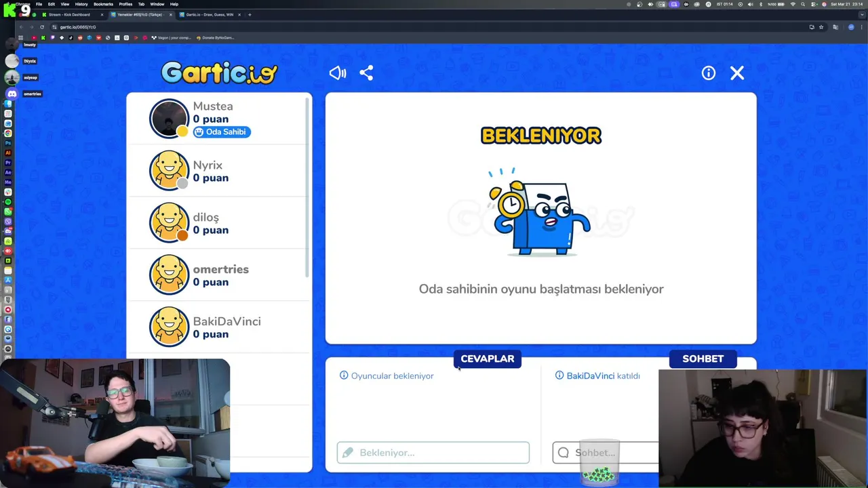Open the Chrome profile avatar

point(851,27)
